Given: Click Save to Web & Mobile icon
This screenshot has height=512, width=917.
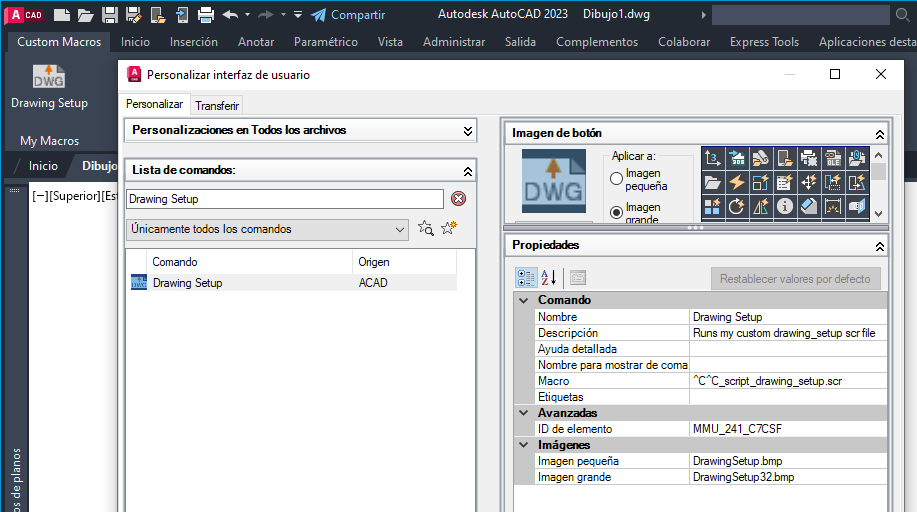Looking at the screenshot, I should pos(182,15).
